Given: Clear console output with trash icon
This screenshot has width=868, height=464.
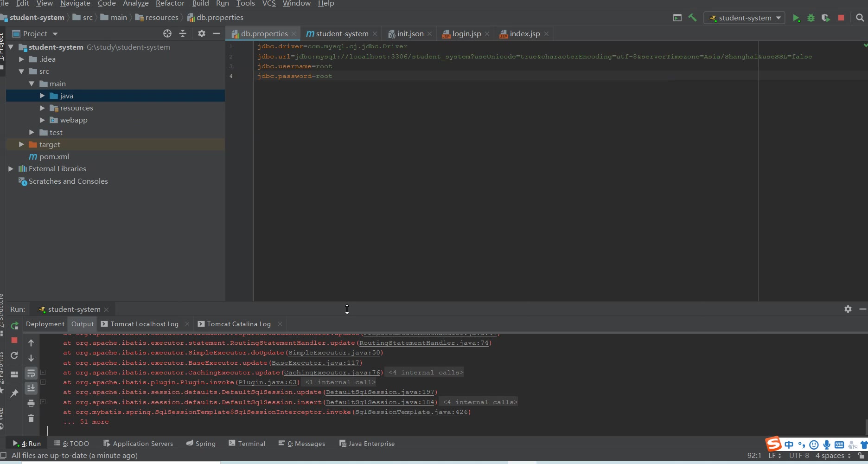Looking at the screenshot, I should click(x=31, y=419).
